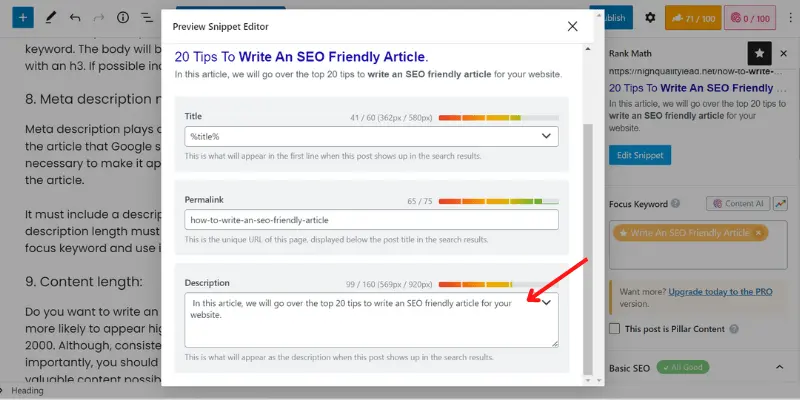Click the Publish button
This screenshot has width=800, height=400.
pyautogui.click(x=611, y=18)
